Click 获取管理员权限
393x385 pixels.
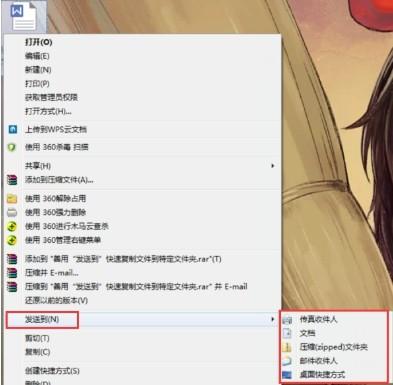pos(51,97)
